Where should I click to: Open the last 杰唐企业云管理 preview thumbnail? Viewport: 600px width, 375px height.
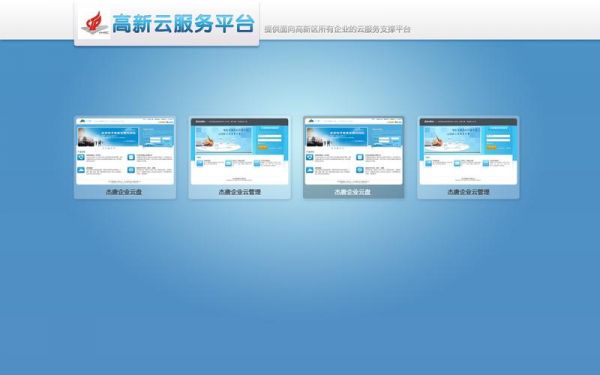point(468,152)
